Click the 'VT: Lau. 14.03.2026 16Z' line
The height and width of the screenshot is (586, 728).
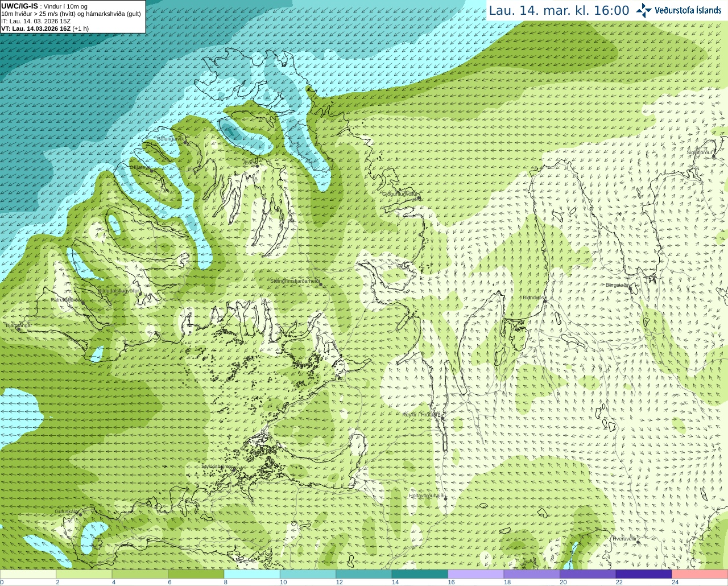(36, 28)
